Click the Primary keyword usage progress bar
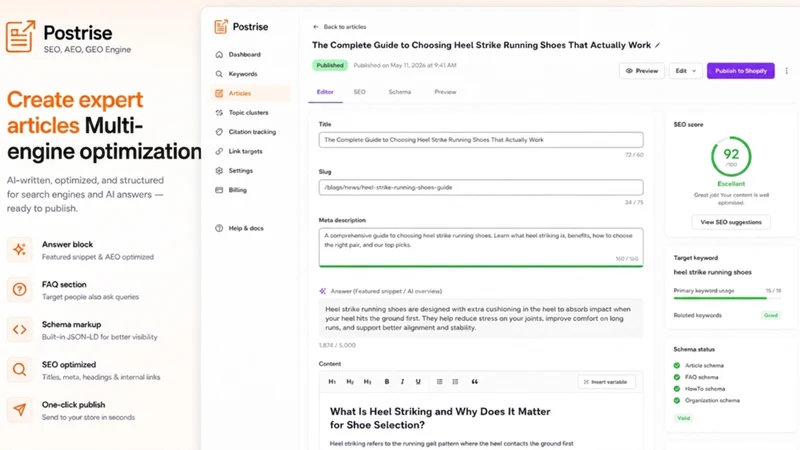Viewport: 800px width, 450px height. click(727, 298)
